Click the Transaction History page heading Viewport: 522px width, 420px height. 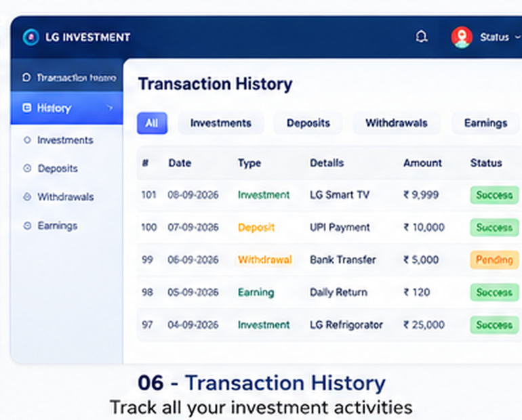tap(216, 84)
